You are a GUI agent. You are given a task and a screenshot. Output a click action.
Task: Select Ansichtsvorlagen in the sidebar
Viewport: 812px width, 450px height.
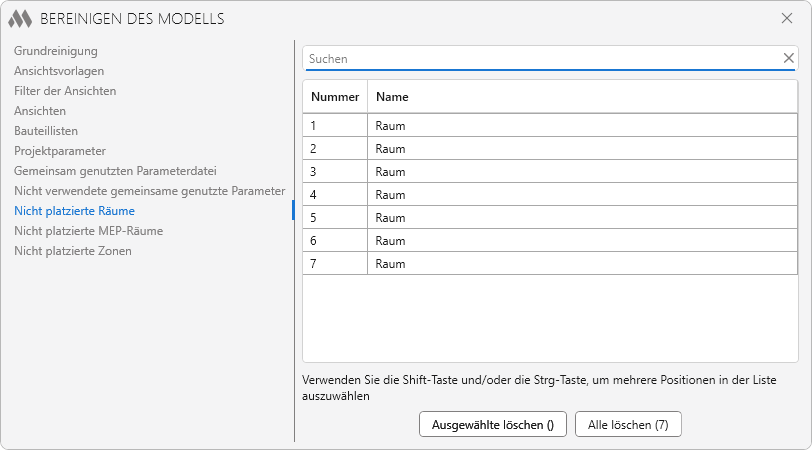point(59,71)
